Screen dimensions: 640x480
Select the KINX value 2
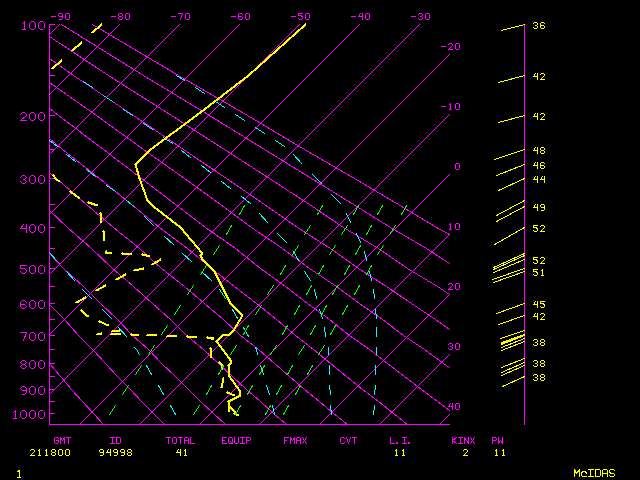point(466,453)
